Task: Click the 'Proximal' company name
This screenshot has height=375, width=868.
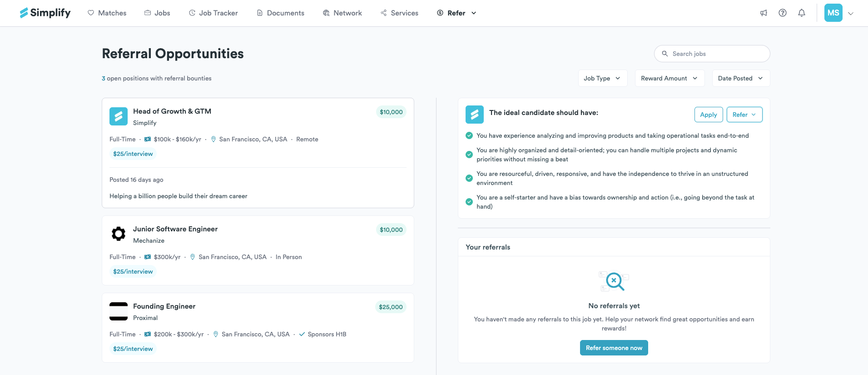Action: tap(145, 318)
